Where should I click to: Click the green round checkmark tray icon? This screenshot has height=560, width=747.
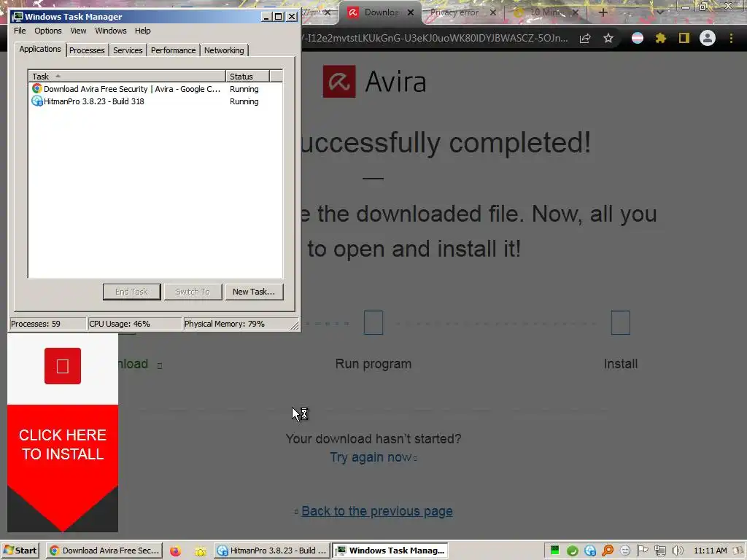(x=572, y=551)
